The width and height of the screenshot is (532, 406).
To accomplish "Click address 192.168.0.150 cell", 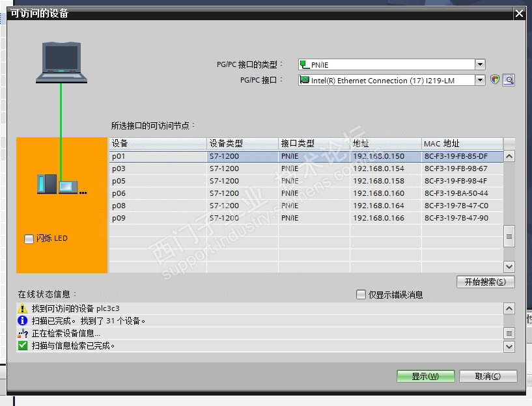I will tap(385, 156).
